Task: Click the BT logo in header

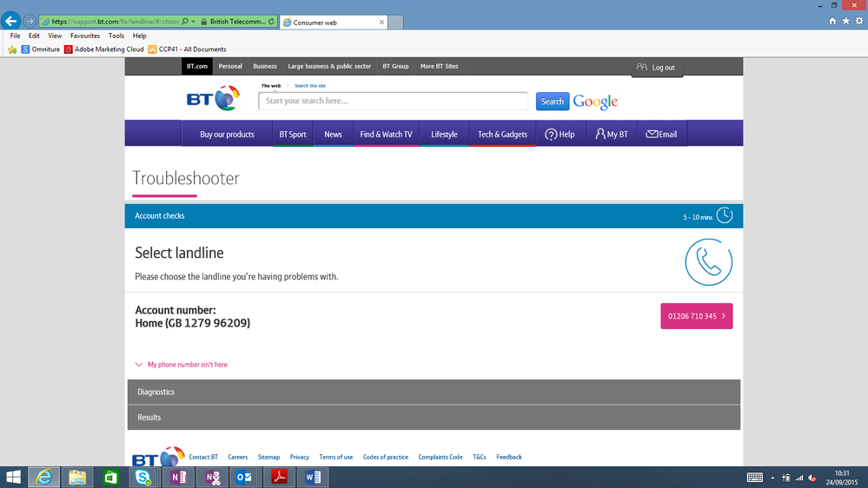Action: [x=213, y=98]
